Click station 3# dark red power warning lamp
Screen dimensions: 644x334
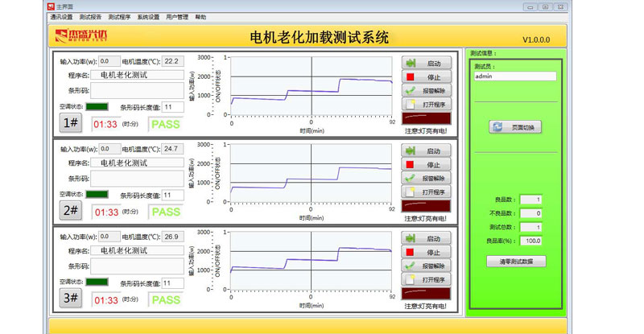tap(426, 293)
